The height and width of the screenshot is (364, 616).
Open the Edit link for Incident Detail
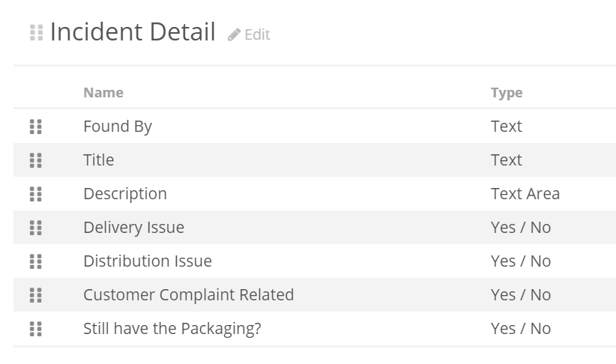[249, 34]
